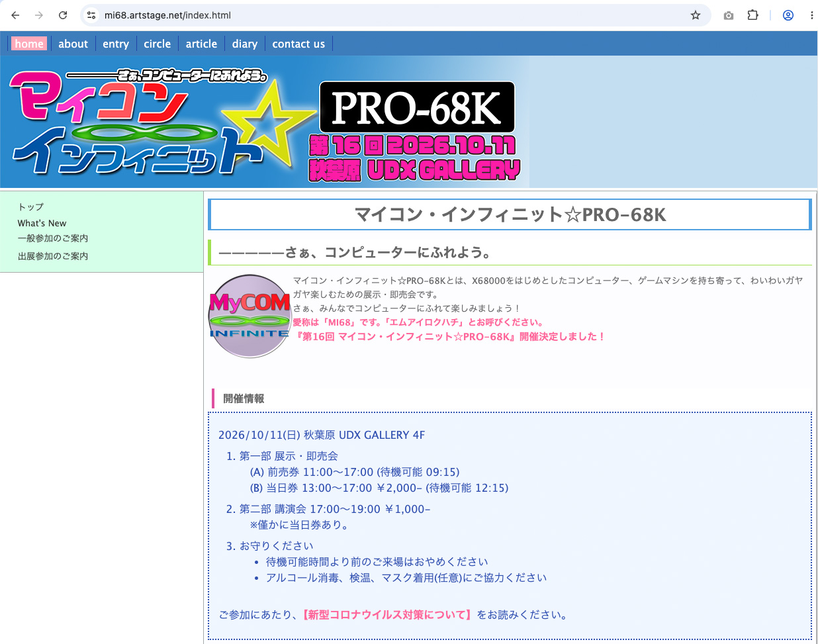
Task: Open the article navigation tab
Action: (201, 44)
